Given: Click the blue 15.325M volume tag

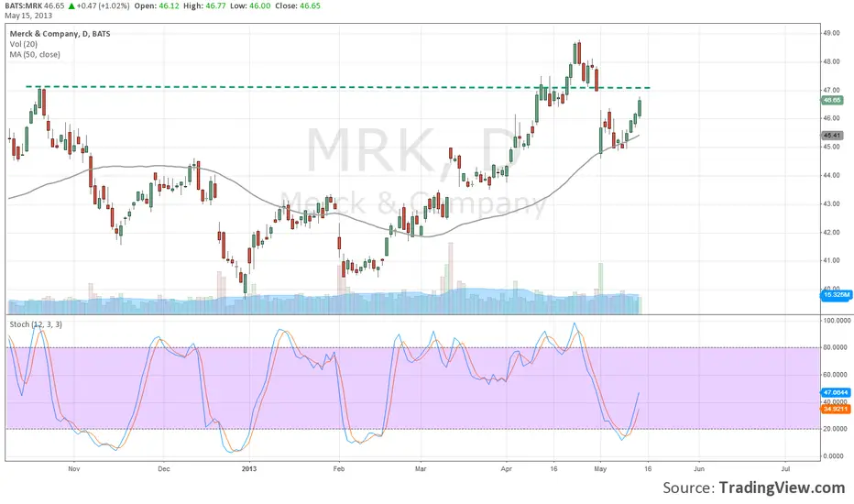Looking at the screenshot, I should point(836,295).
